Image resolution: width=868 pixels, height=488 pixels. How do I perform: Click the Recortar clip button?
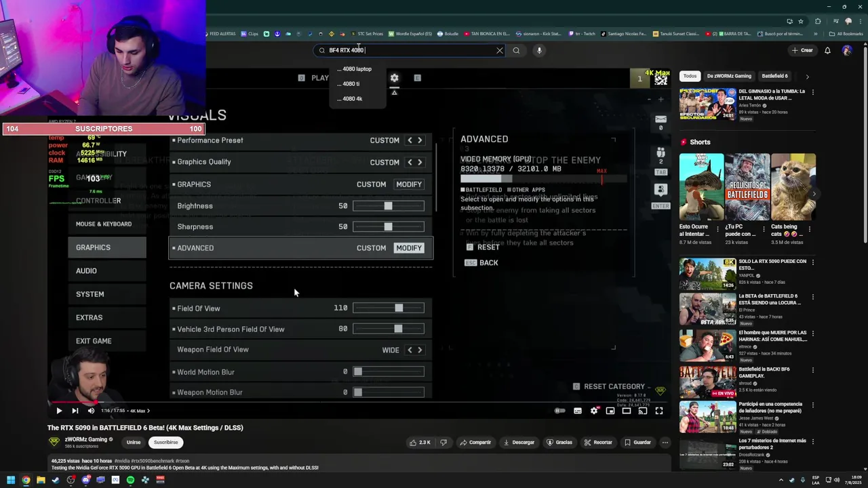coord(597,443)
